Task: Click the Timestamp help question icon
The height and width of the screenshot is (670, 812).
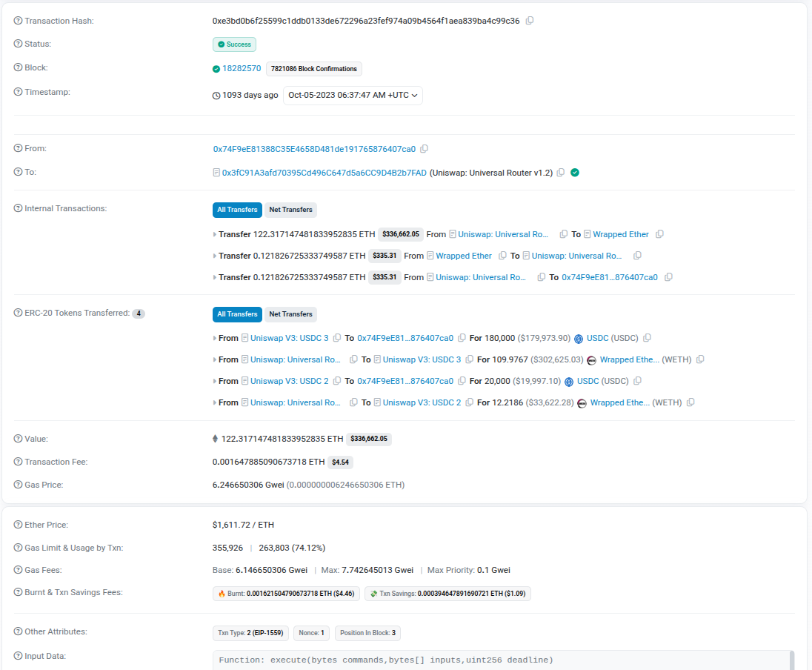Action: tap(18, 92)
